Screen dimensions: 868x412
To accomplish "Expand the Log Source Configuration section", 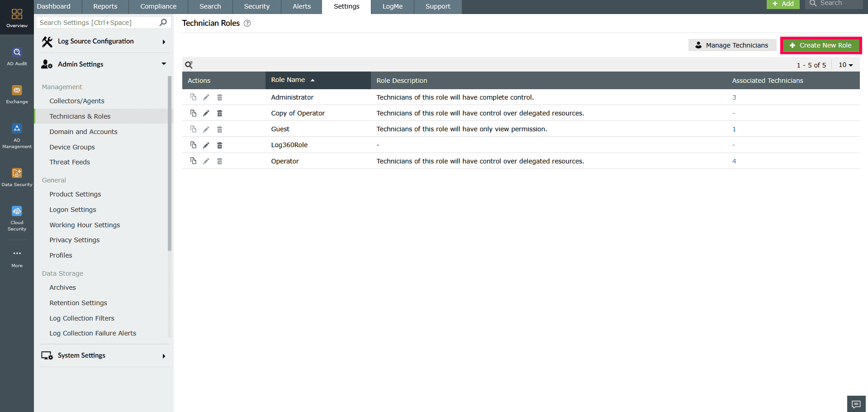I will (x=164, y=41).
